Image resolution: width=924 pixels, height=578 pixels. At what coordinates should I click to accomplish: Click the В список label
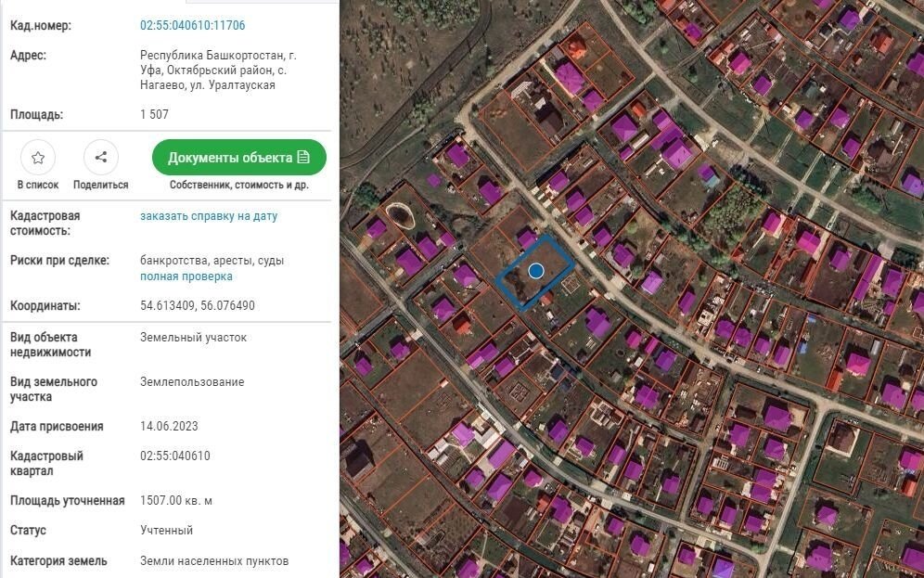click(38, 185)
